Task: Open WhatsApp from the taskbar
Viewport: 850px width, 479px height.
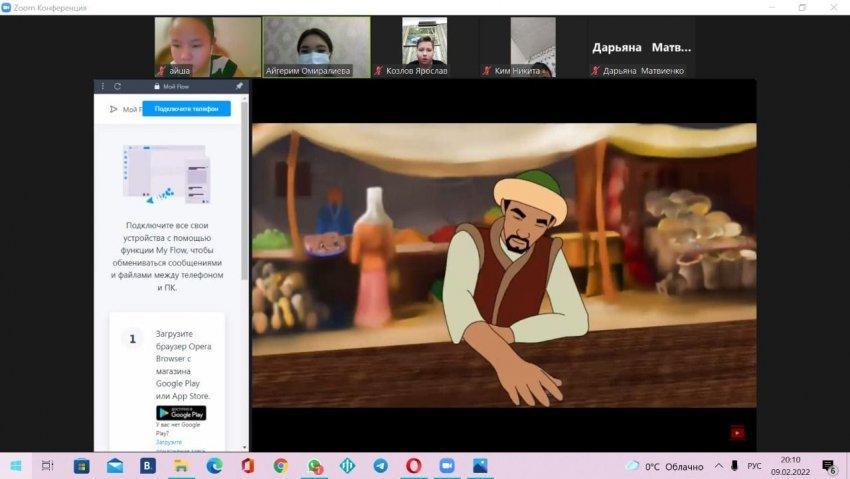Action: point(314,466)
